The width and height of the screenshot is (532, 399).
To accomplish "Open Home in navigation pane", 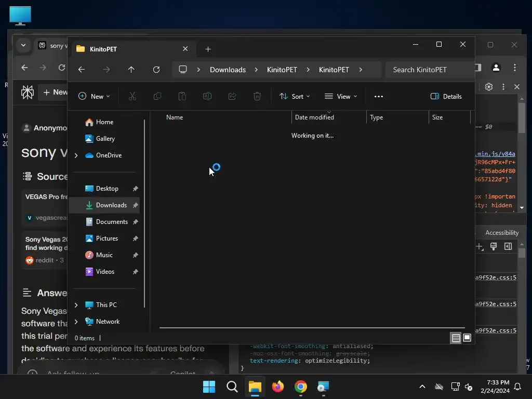I will pos(104,122).
